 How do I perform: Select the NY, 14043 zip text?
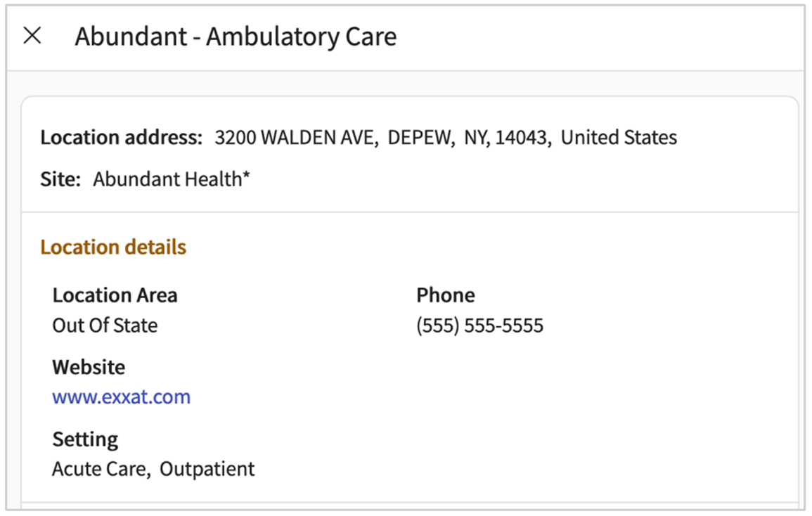505,137
